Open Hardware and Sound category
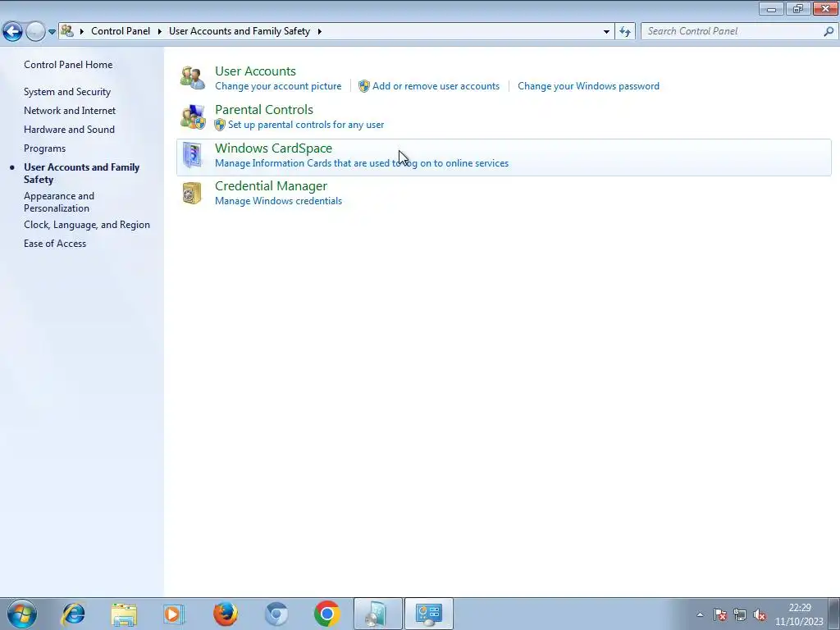Screen dimensions: 840x630 69,129
